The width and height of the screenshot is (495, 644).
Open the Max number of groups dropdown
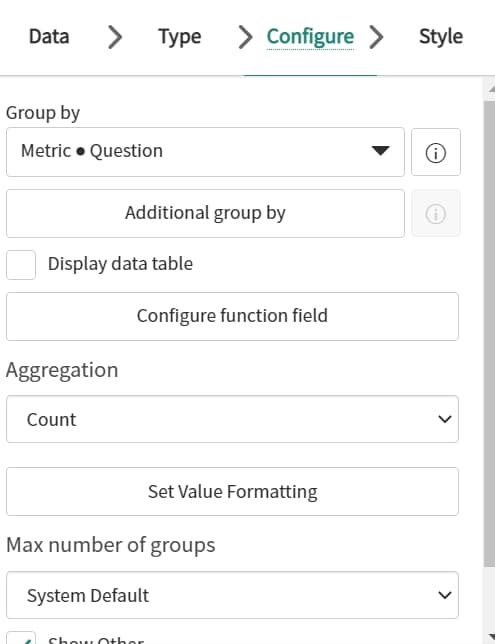(233, 595)
